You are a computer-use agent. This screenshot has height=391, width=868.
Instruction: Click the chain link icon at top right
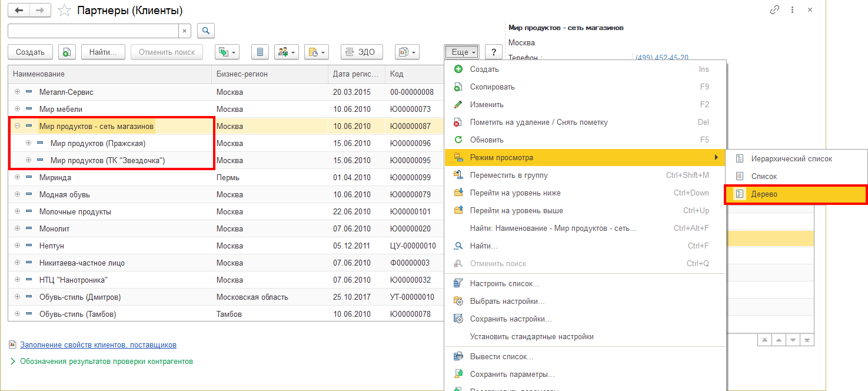pos(774,11)
